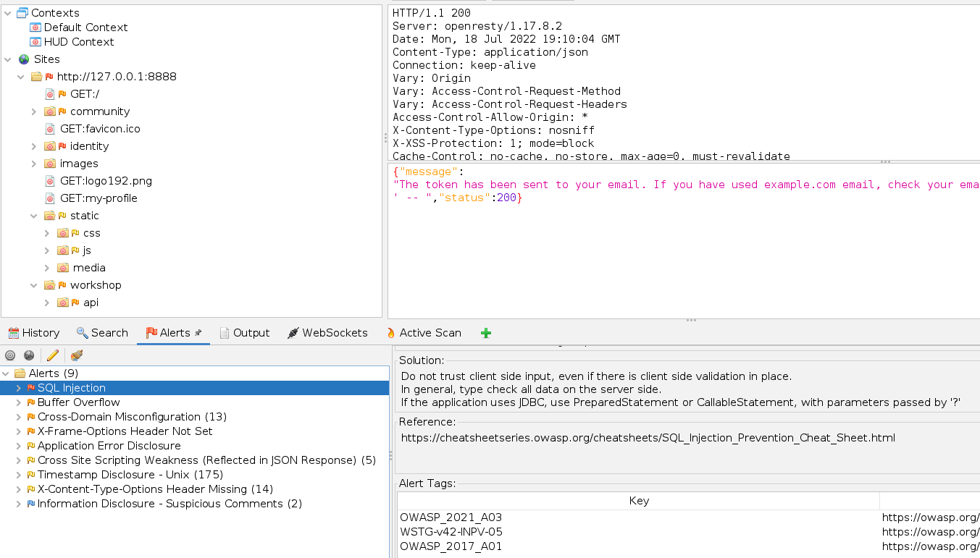Click the bullseye icon beside Default Context

point(35,27)
